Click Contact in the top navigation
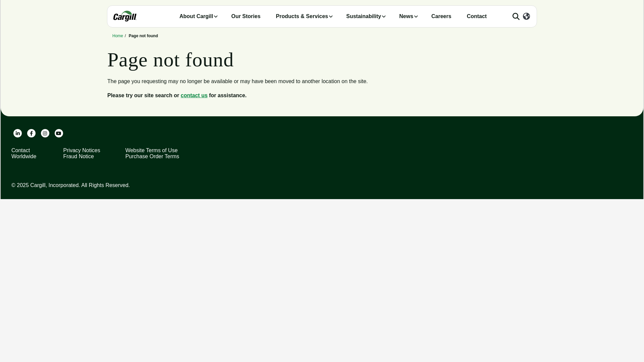 click(x=476, y=16)
